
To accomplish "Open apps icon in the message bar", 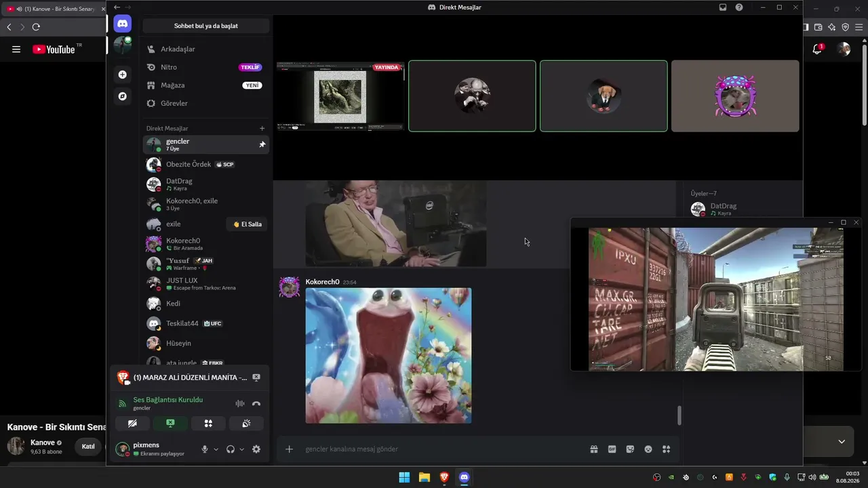I will tap(666, 449).
